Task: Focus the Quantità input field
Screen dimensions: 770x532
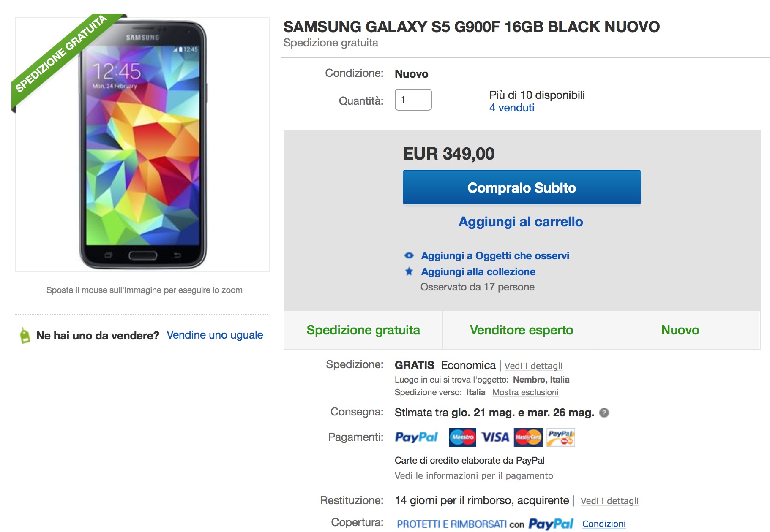Action: pos(413,100)
